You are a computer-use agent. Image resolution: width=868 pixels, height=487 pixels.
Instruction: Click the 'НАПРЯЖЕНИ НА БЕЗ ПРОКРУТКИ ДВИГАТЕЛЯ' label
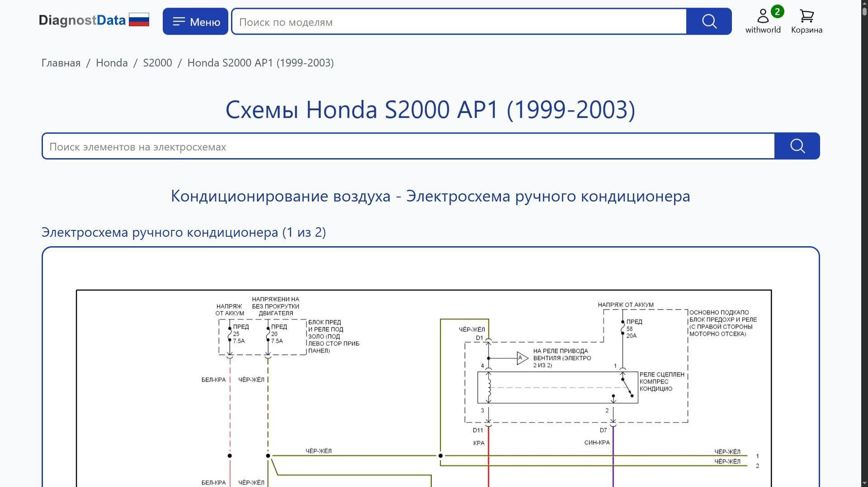click(x=275, y=306)
